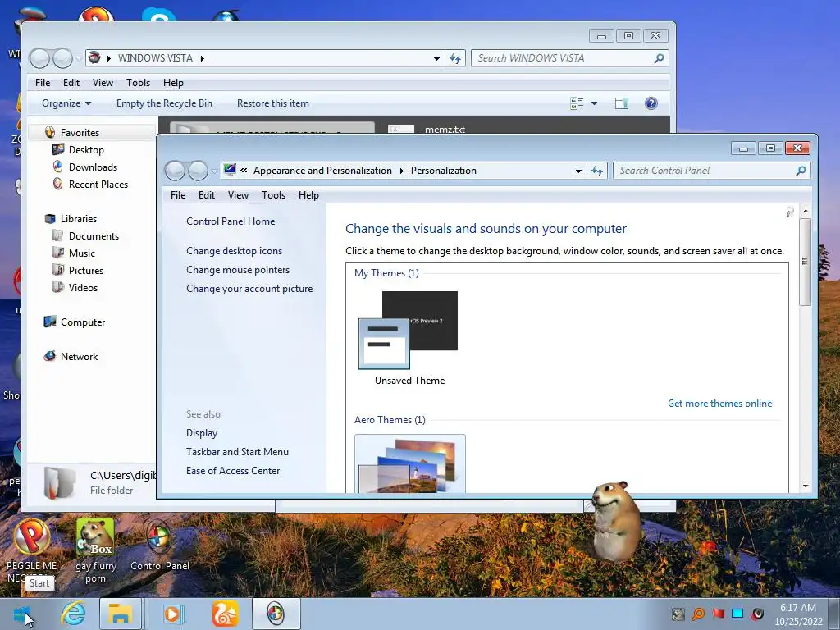
Task: Click the forward arrow in Personalization window
Action: click(198, 171)
